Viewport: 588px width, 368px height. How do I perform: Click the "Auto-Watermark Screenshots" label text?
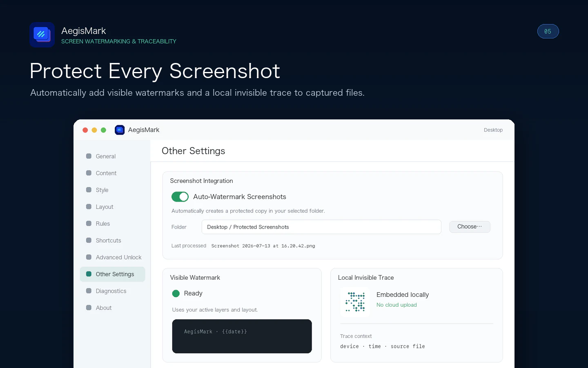(240, 197)
